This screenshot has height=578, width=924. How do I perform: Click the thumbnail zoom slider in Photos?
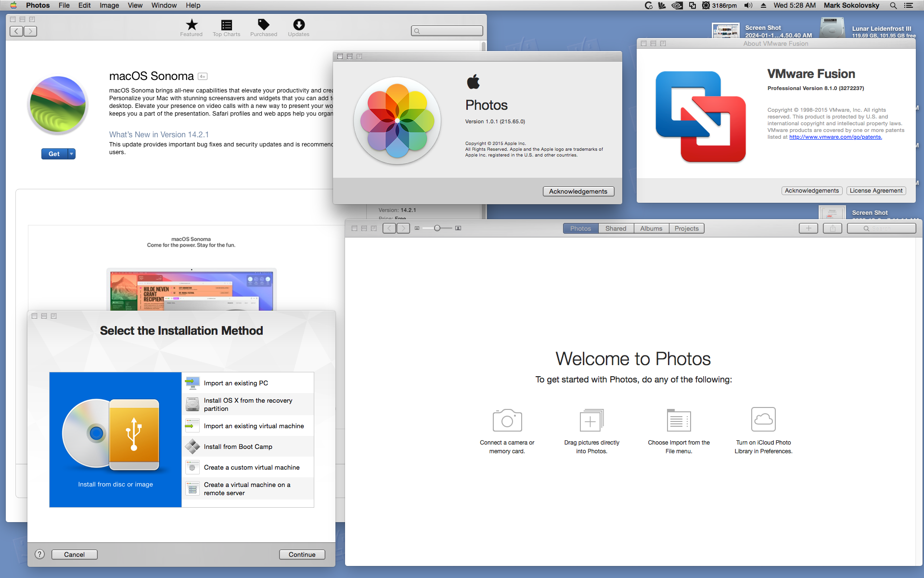pos(437,228)
